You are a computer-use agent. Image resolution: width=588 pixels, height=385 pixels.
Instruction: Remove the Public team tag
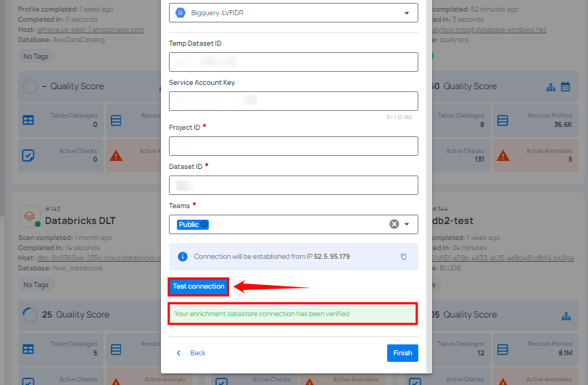pyautogui.click(x=204, y=225)
